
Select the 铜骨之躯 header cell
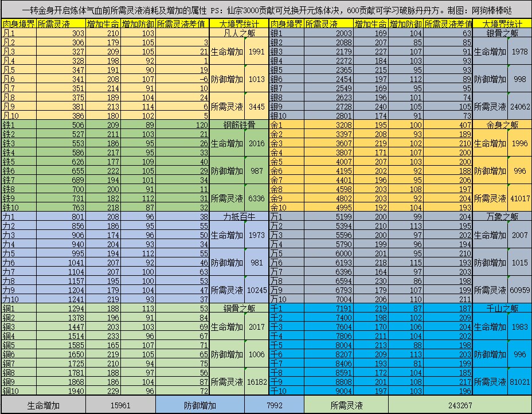[239, 308]
